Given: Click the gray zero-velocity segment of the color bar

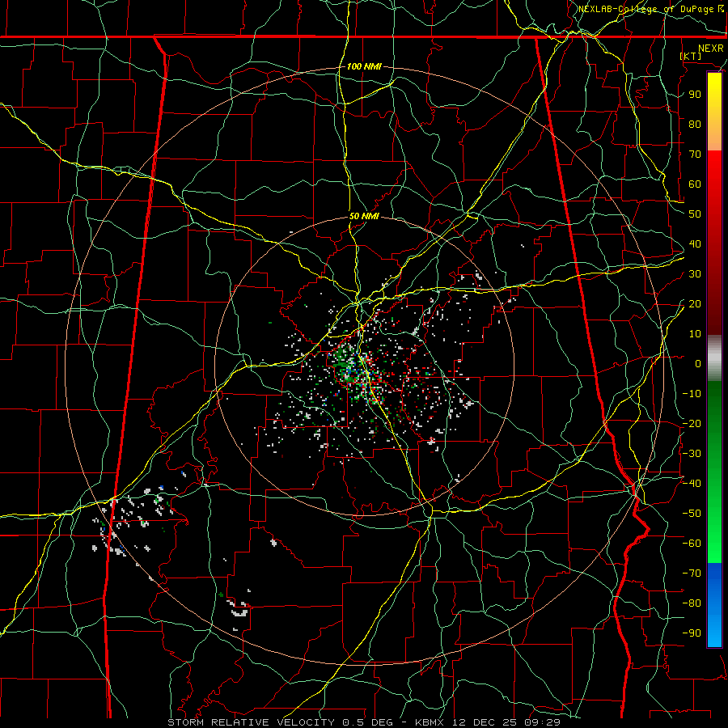Looking at the screenshot, I should point(714,358).
